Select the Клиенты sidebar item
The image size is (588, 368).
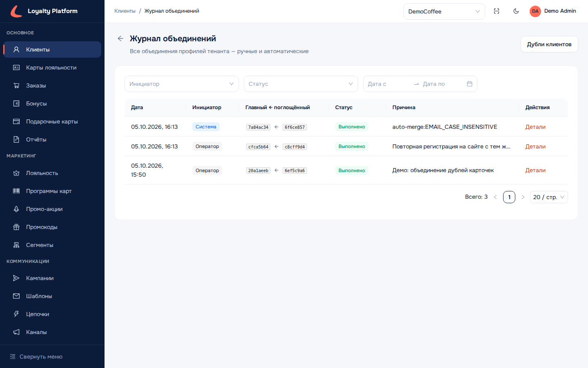click(52, 49)
